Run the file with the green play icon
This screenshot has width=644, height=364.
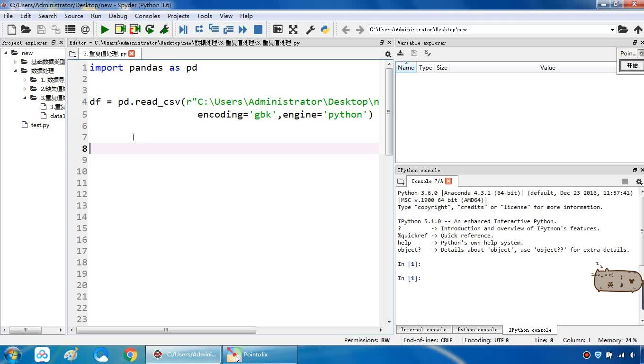coord(105,29)
